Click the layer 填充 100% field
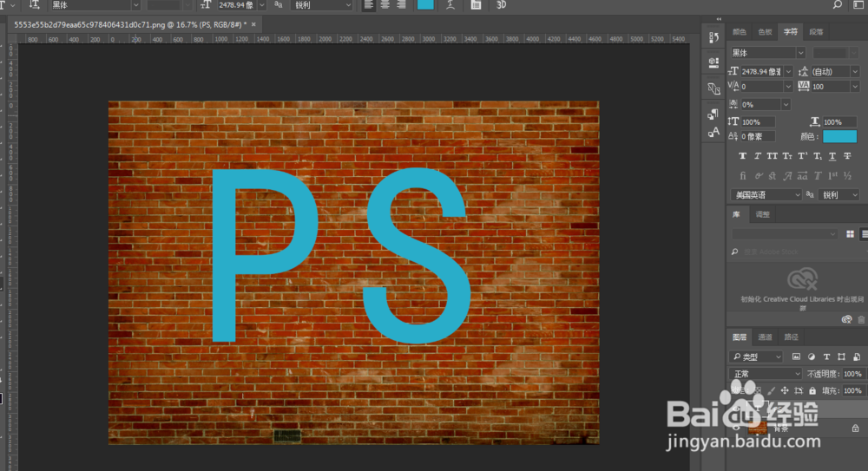 (x=853, y=390)
